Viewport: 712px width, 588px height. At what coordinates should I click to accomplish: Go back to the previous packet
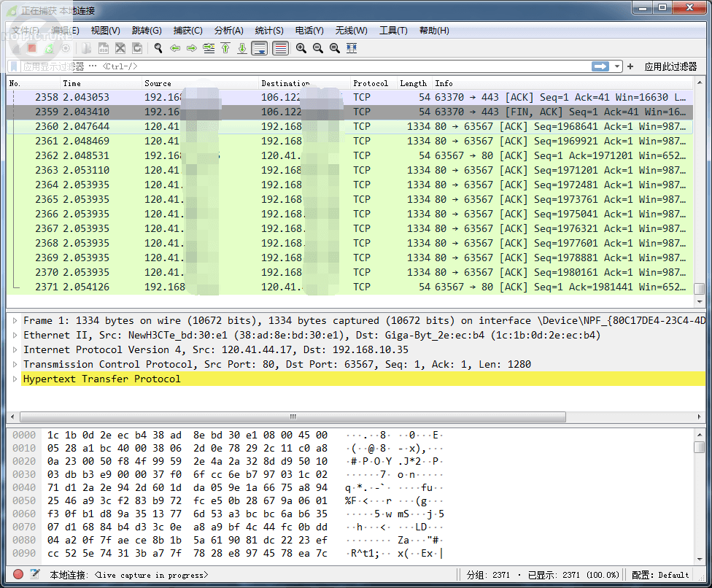[x=175, y=48]
